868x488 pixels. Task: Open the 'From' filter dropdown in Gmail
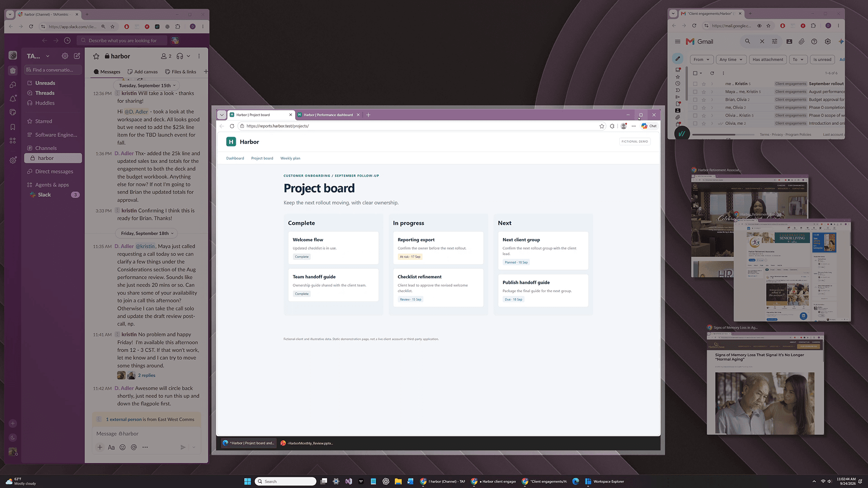(702, 59)
